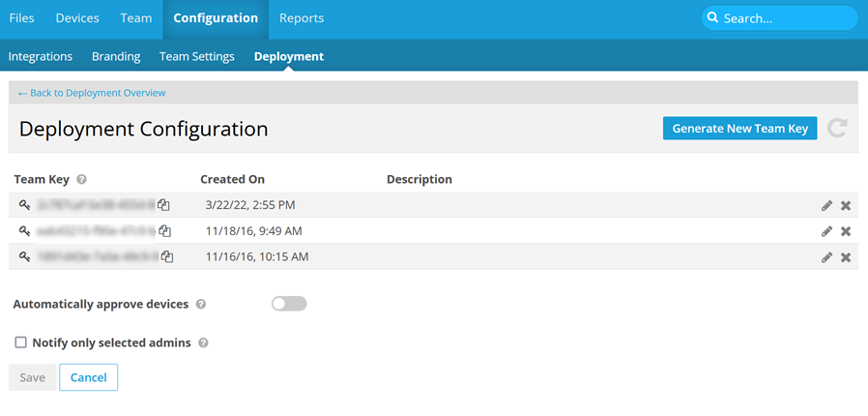
Task: Copy the team key created 3/22/22
Action: tap(164, 205)
